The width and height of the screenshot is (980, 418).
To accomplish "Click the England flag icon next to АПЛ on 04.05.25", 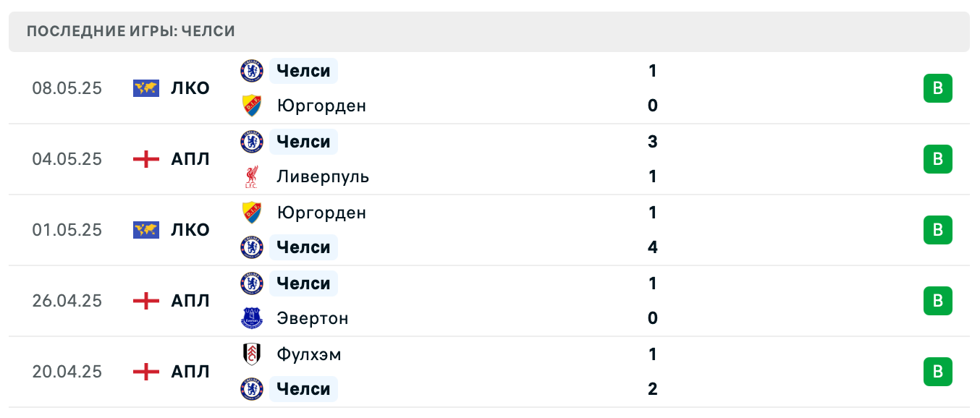I will click(x=145, y=159).
